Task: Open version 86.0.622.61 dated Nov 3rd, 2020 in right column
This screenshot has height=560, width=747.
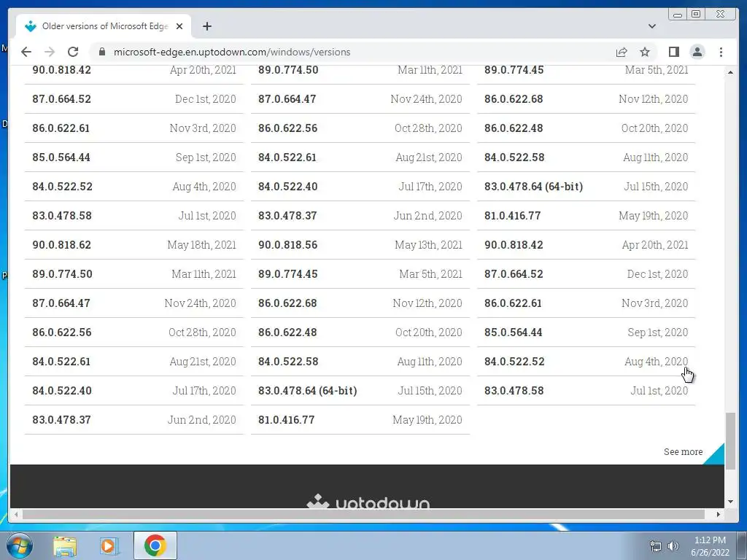Action: (x=586, y=303)
